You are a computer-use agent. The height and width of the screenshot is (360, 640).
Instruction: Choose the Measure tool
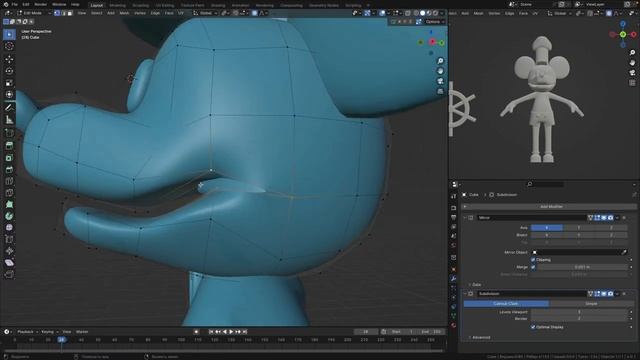pyautogui.click(x=9, y=120)
